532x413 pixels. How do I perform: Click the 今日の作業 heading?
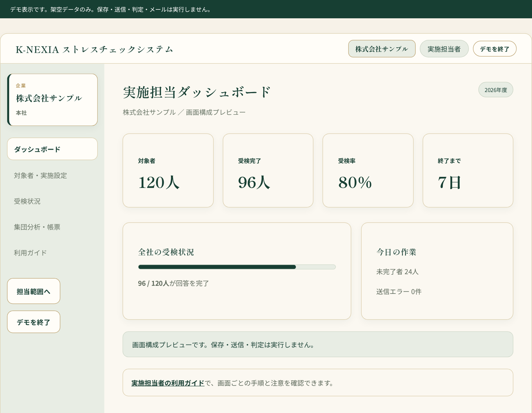coord(396,252)
